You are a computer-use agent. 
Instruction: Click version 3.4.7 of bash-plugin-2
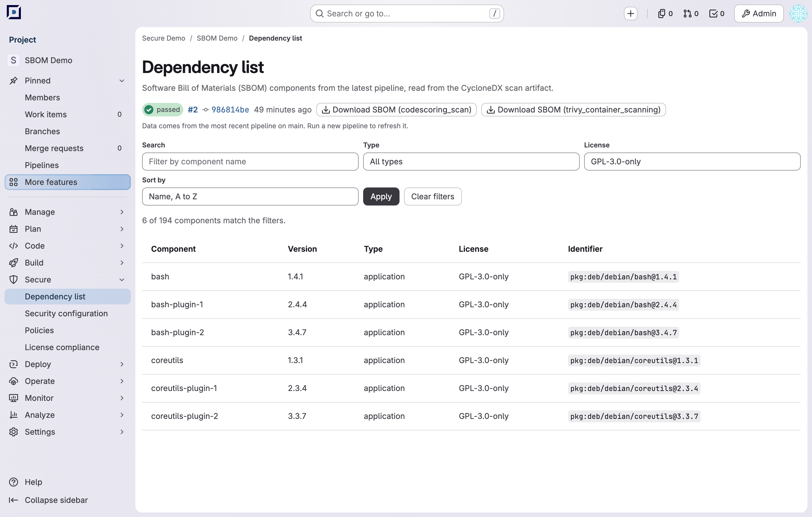[297, 332]
